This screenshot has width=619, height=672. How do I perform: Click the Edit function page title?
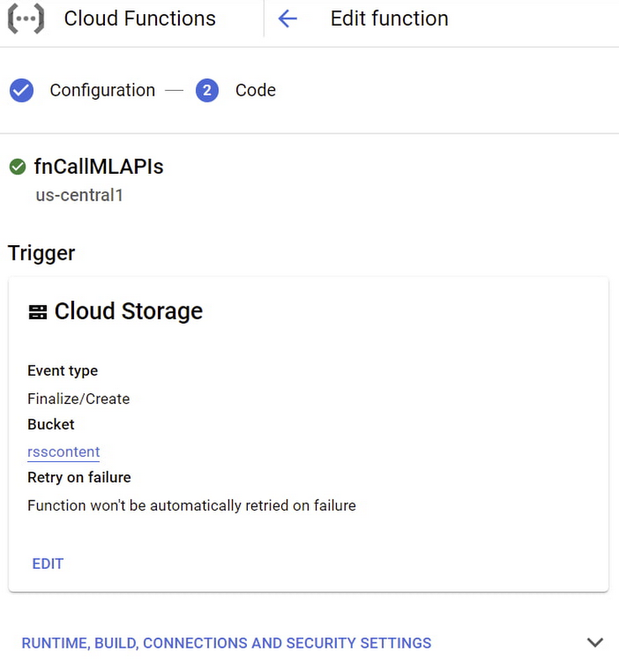(x=389, y=18)
